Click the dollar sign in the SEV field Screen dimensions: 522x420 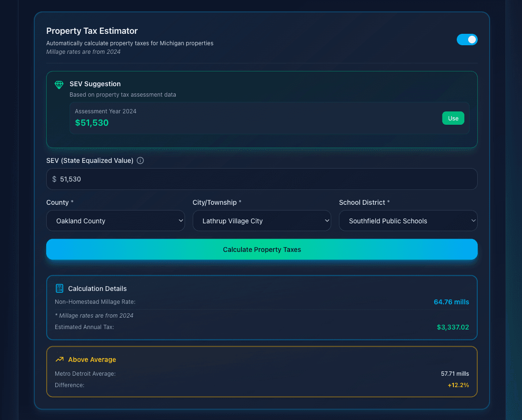click(54, 179)
